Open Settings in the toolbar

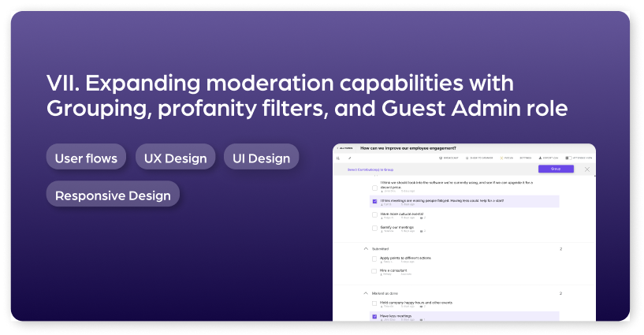tap(525, 158)
